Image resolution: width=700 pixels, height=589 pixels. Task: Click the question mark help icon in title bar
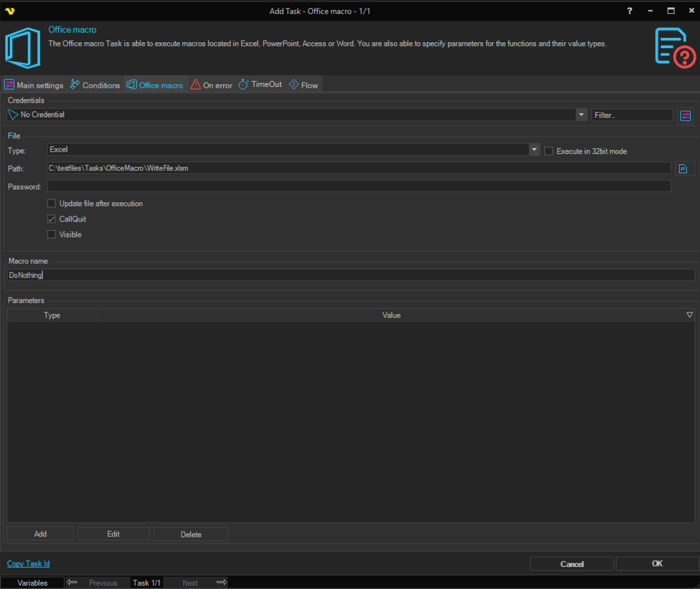[629, 11]
